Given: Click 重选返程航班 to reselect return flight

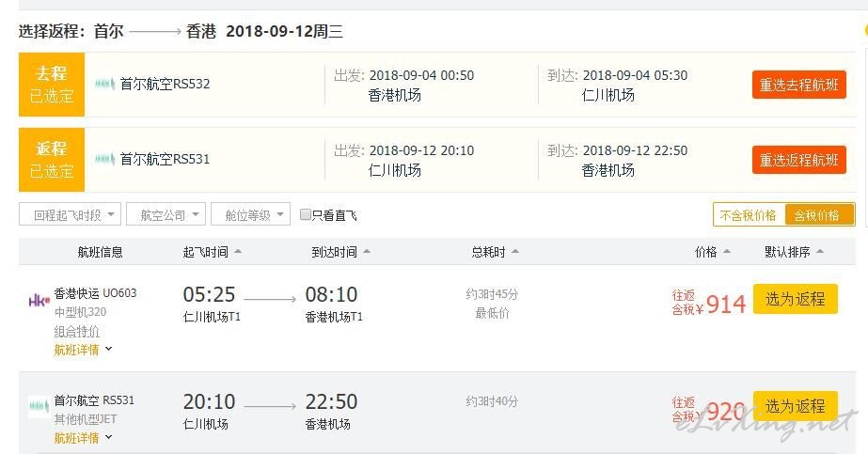Looking at the screenshot, I should 798,160.
